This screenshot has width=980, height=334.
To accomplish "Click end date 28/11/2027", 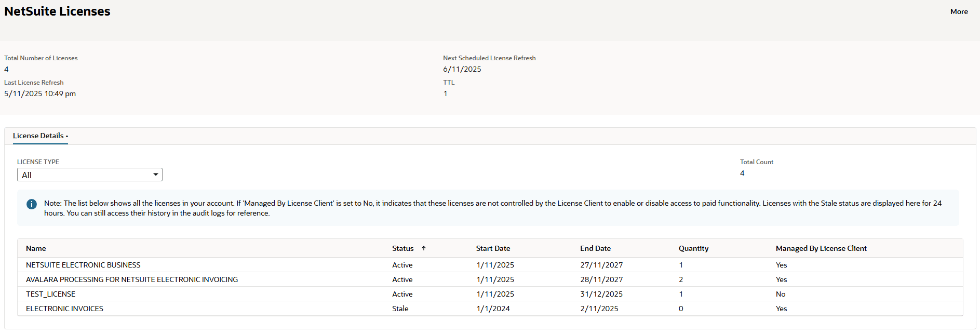I will pyautogui.click(x=601, y=279).
